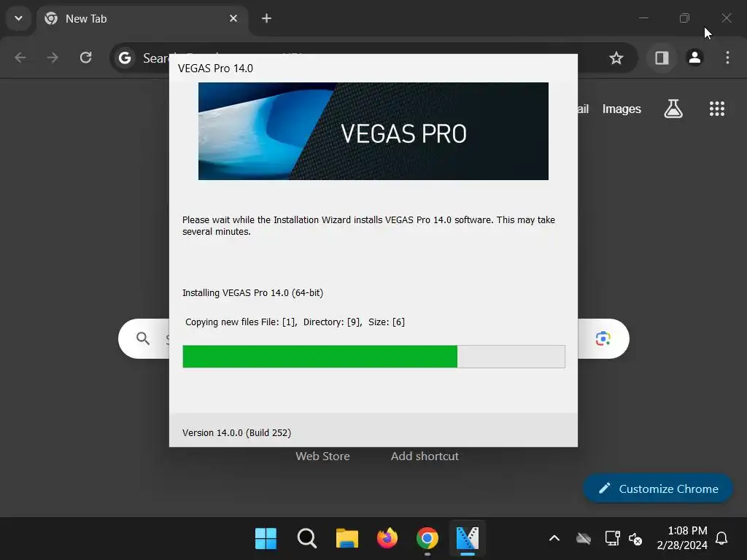Viewport: 747px width, 560px height.
Task: Open the Images link on Google page
Action: point(622,109)
